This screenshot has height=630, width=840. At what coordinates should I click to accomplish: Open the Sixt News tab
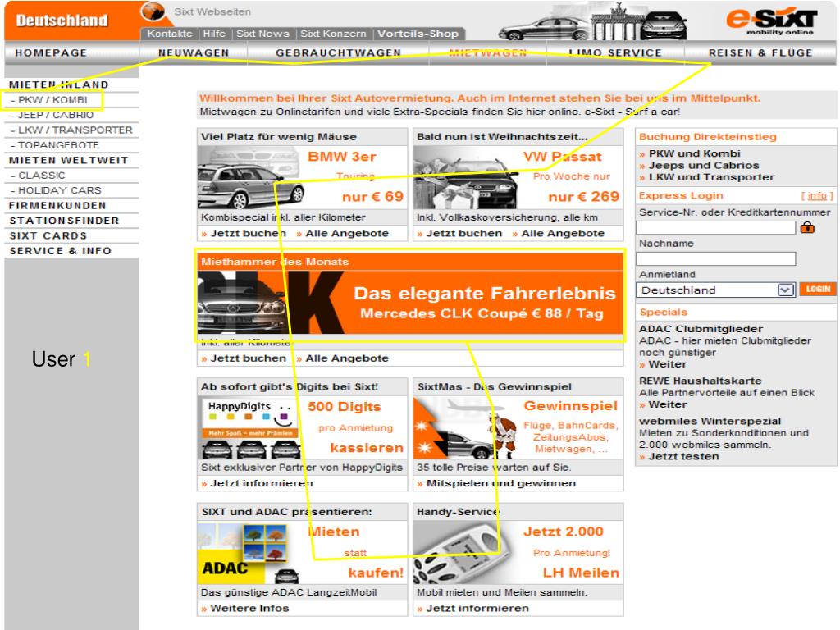point(262,33)
